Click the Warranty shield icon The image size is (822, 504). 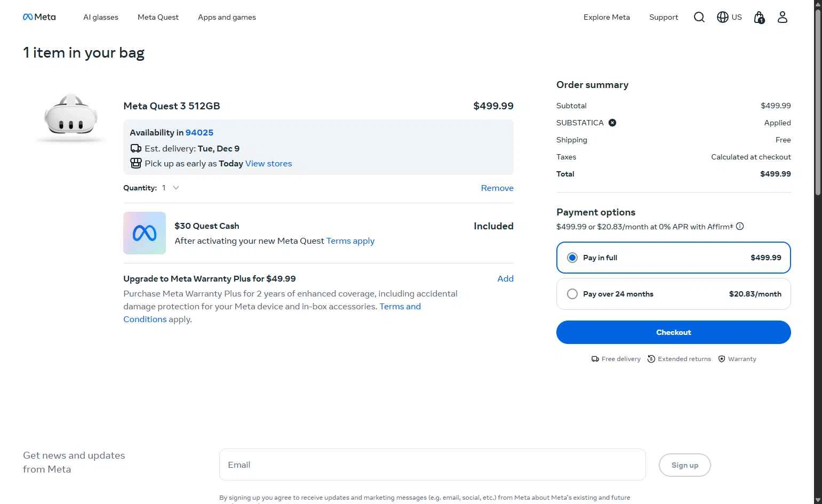point(722,359)
